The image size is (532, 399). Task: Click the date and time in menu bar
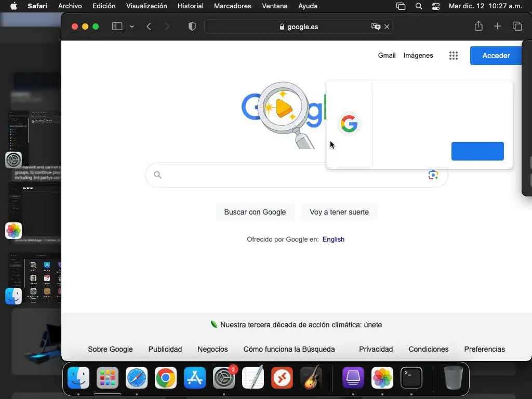pos(485,6)
